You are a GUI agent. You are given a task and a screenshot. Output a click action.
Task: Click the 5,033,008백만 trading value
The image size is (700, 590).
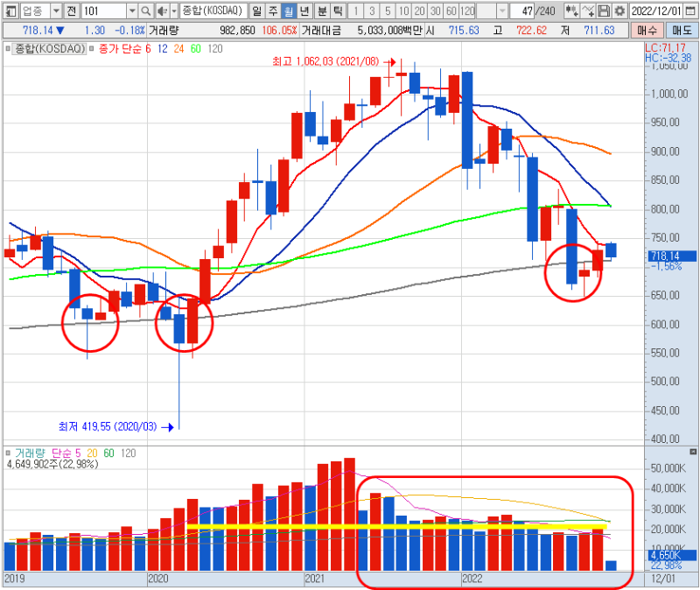pyautogui.click(x=389, y=31)
